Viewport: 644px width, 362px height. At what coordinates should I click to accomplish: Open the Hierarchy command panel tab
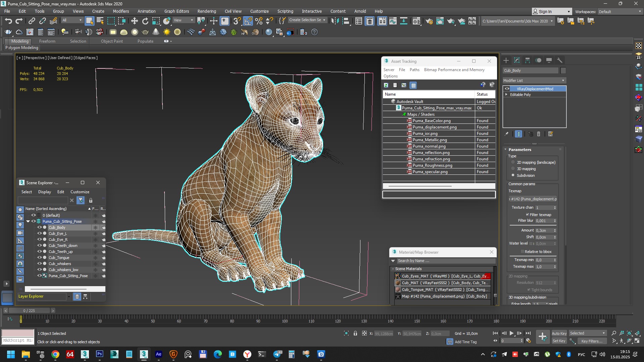528,60
